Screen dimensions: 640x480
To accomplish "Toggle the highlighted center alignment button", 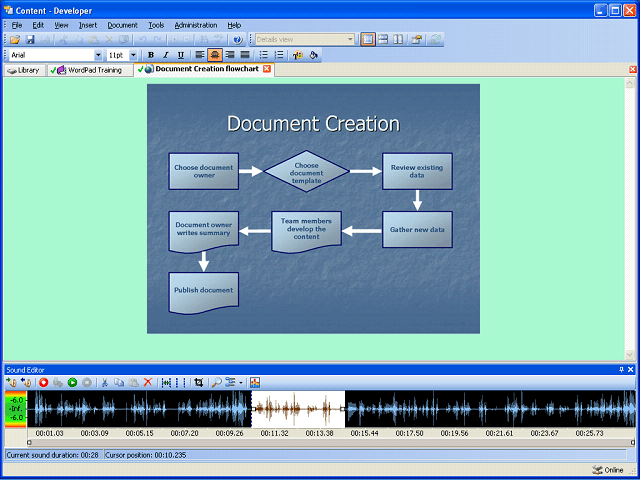I will (215, 55).
